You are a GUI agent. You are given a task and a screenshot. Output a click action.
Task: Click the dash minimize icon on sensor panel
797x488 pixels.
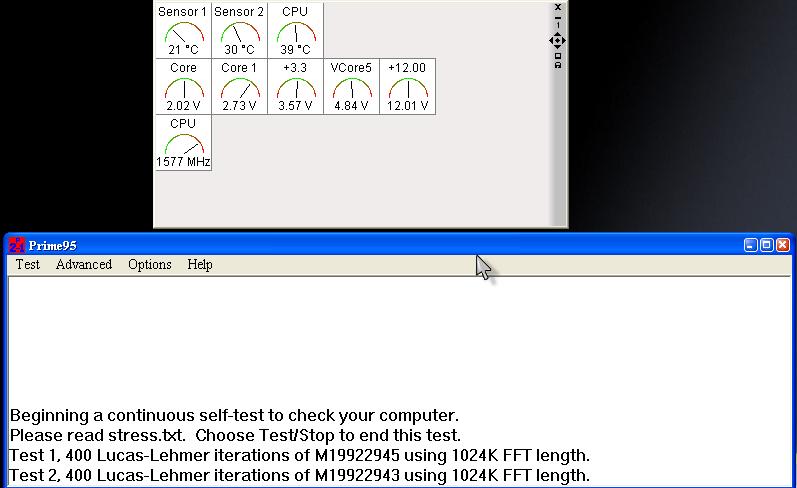(x=558, y=18)
